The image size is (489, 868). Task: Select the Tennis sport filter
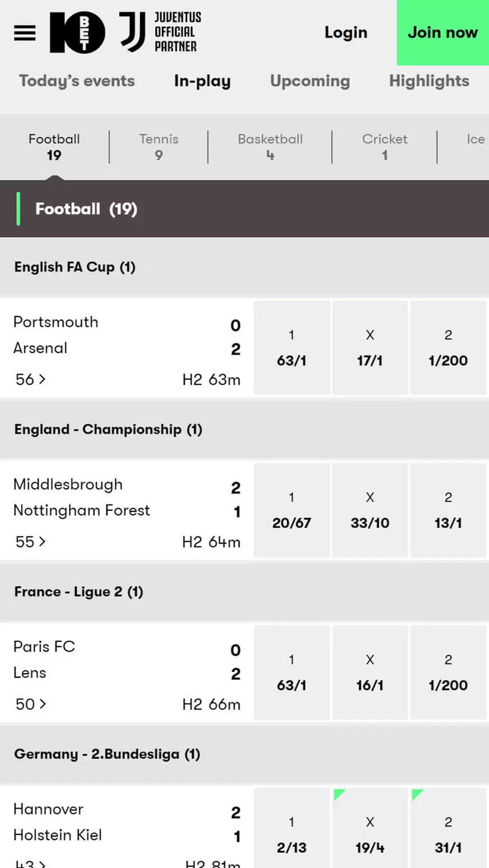[159, 147]
